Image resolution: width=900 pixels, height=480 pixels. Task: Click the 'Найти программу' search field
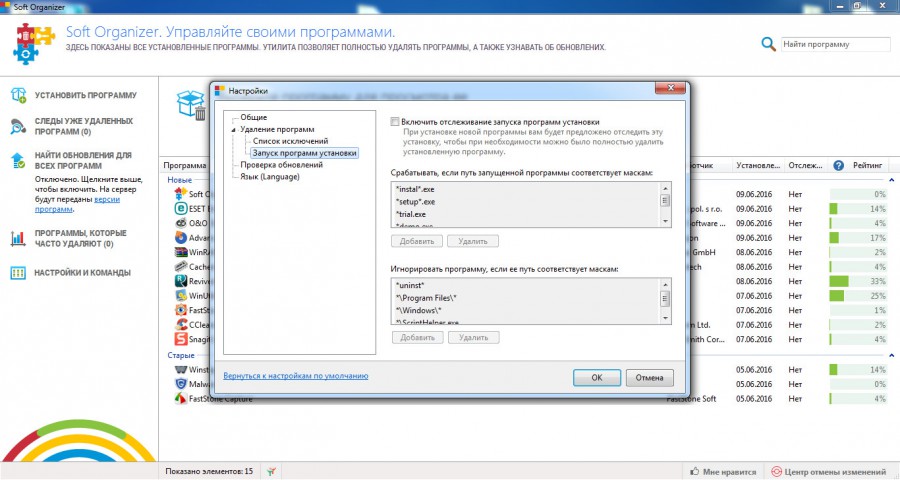(834, 44)
